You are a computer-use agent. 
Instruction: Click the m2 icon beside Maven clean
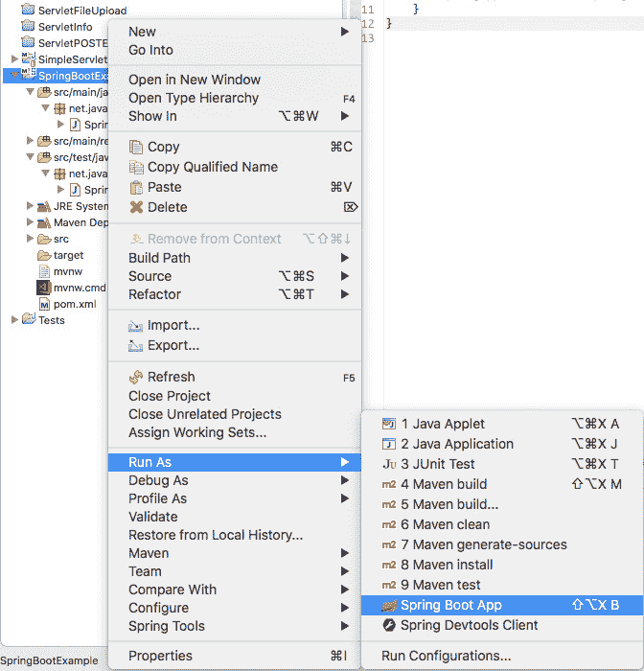coord(389,524)
